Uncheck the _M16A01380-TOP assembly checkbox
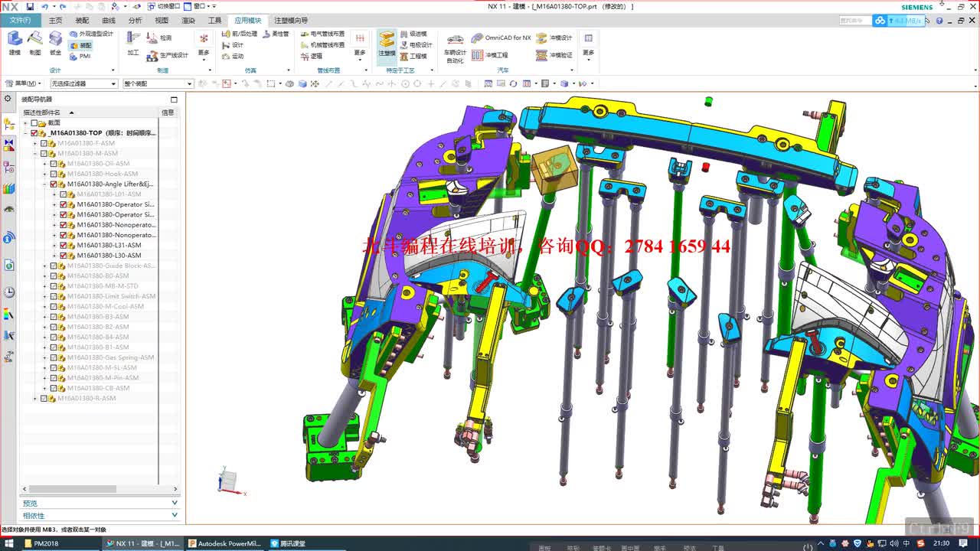 [34, 133]
